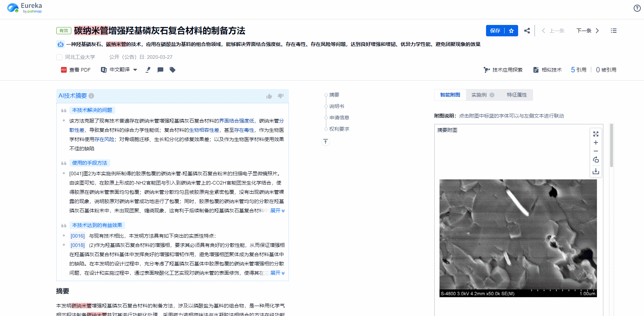Image resolution: width=644 pixels, height=316 pixels.
Task: Expand 本技术达到的有益效果 text with 展开
Action: tap(277, 273)
